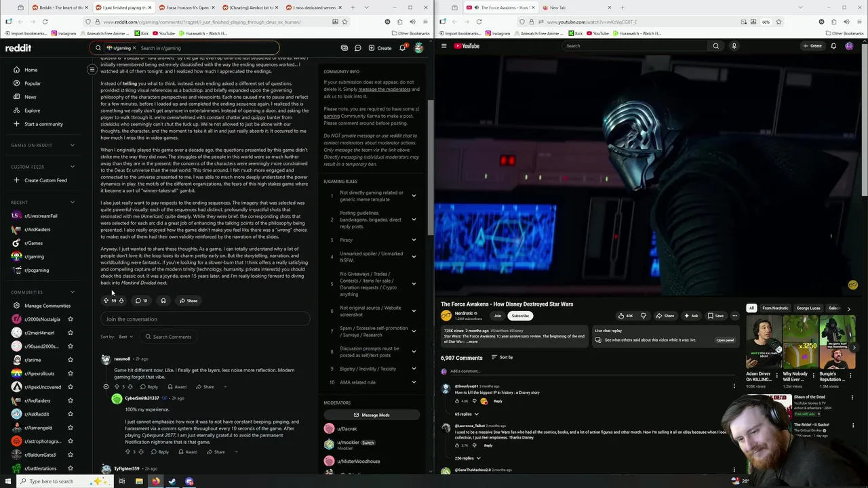Expand rule 1 Not directly gaming related
This screenshot has height=488, width=868.
tap(414, 196)
